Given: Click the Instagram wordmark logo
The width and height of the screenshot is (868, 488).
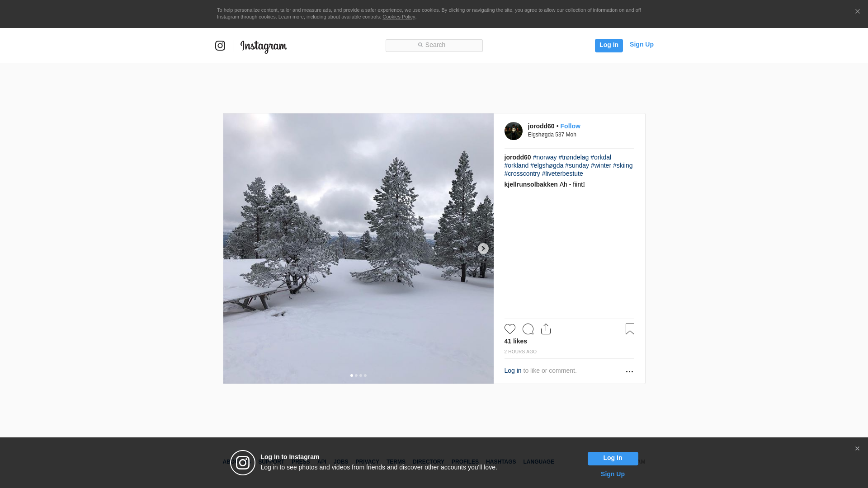Looking at the screenshot, I should click(x=264, y=46).
